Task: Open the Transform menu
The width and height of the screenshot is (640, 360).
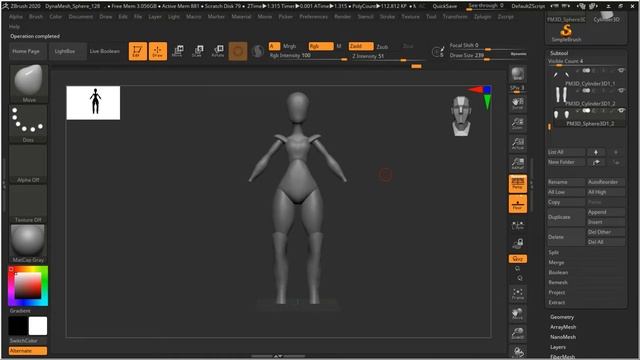Action: [455, 17]
